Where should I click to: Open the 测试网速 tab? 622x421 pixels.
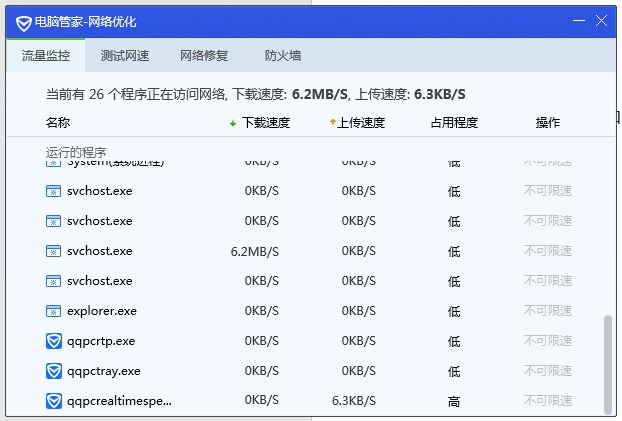pos(125,56)
